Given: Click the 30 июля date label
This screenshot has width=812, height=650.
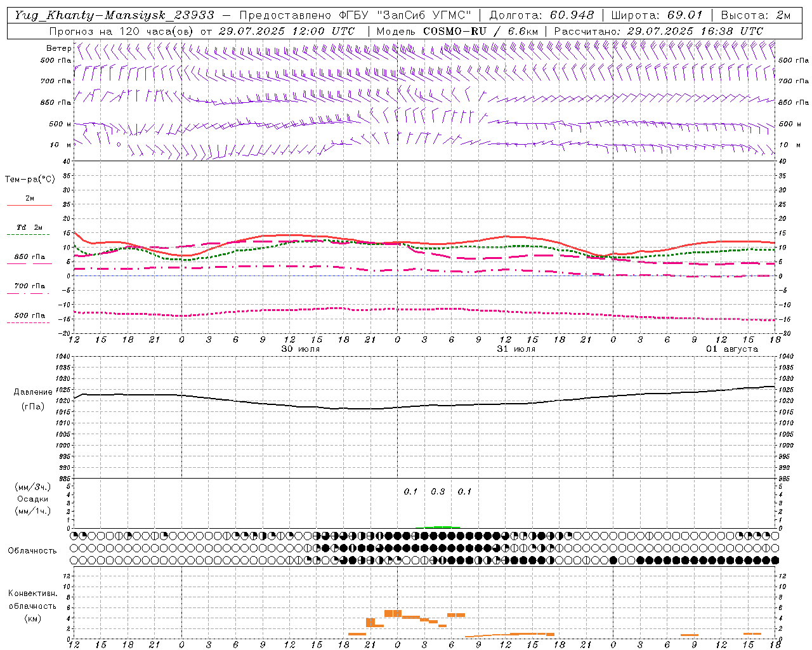Looking at the screenshot, I should coord(300,349).
